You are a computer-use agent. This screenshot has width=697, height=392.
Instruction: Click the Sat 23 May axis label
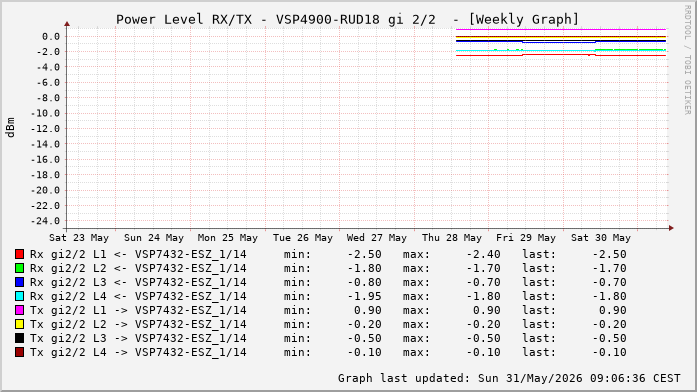pyautogui.click(x=79, y=238)
